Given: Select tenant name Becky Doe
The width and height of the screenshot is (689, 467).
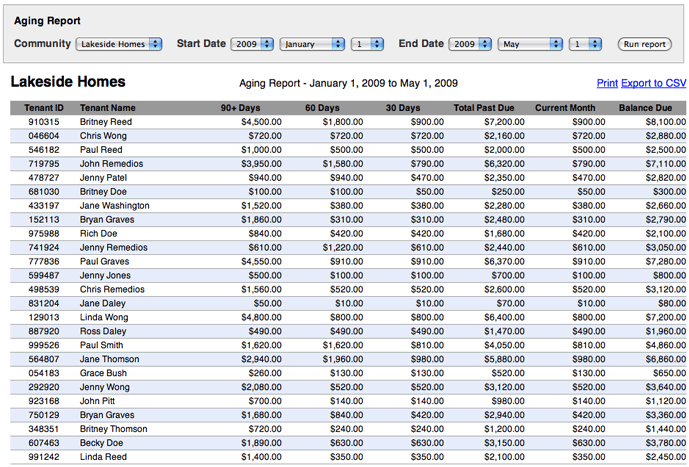Looking at the screenshot, I should pos(102,443).
